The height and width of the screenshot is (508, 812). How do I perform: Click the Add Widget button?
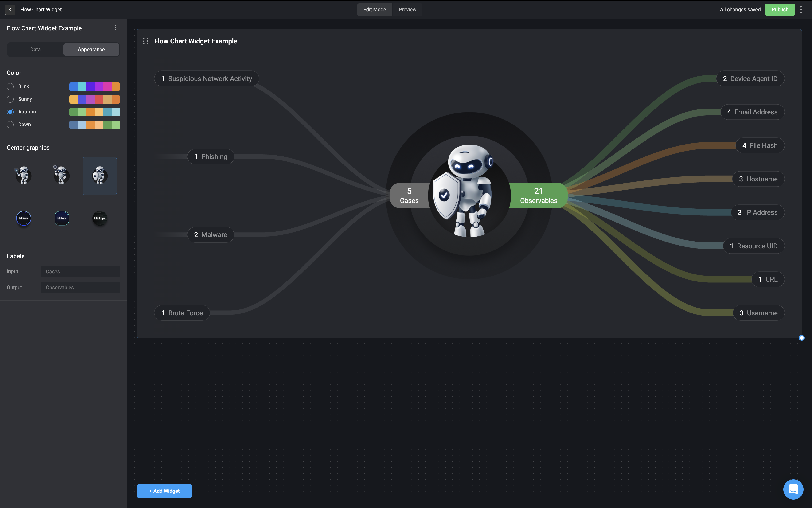click(x=164, y=491)
